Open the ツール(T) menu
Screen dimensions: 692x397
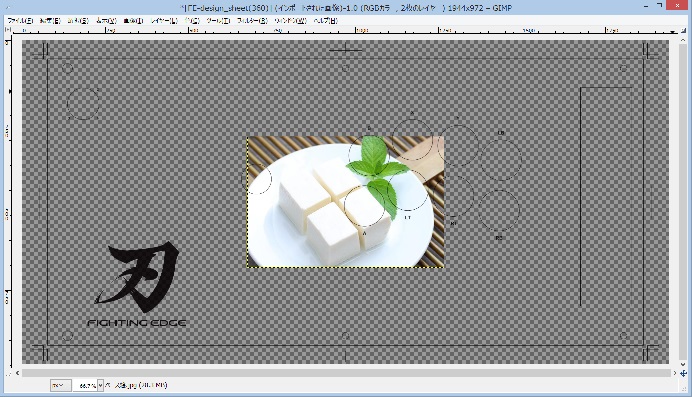coord(218,21)
